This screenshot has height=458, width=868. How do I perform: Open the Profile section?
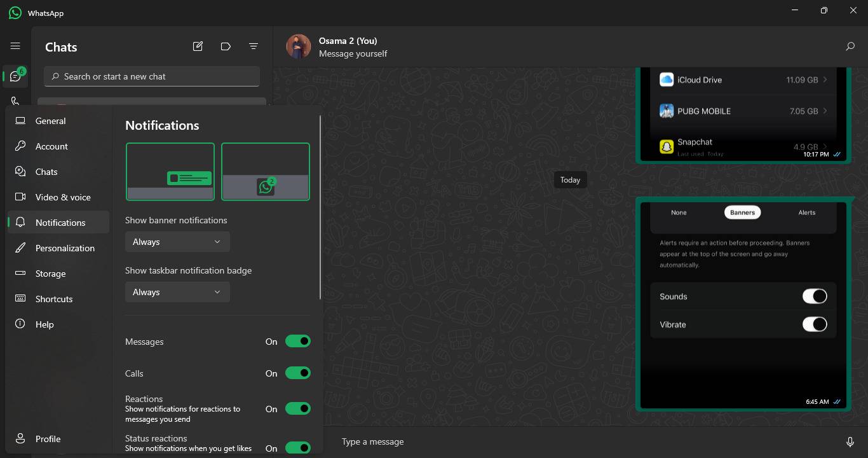coord(58,439)
